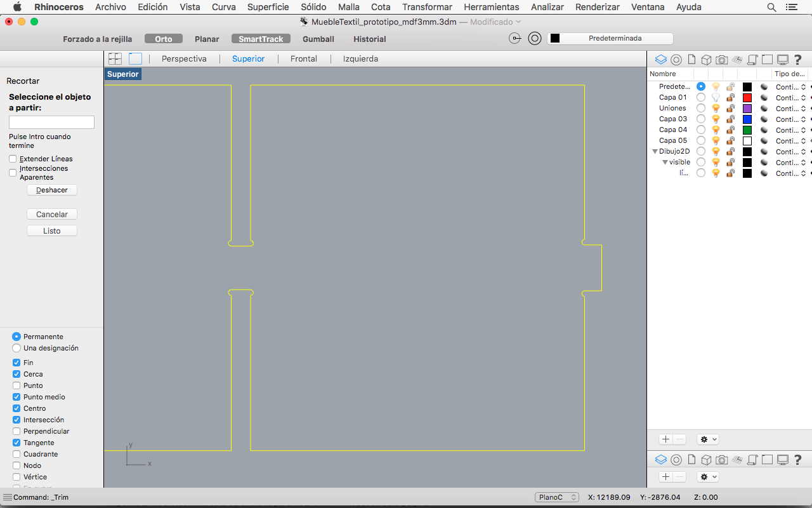The width and height of the screenshot is (812, 508).
Task: Collapse the Dibujo2D layer tree
Action: point(655,151)
